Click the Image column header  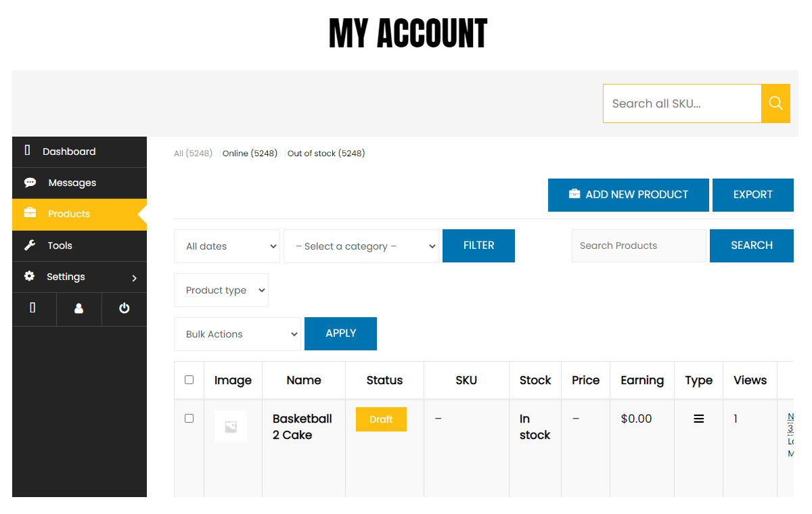[x=233, y=380]
